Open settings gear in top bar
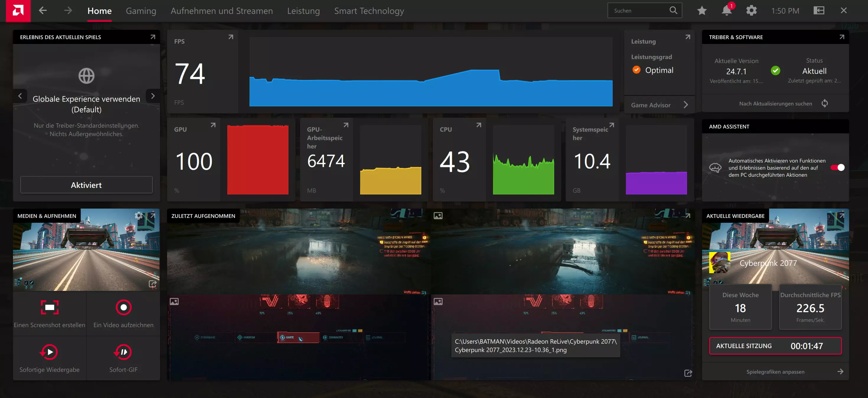The image size is (868, 398). click(x=751, y=10)
